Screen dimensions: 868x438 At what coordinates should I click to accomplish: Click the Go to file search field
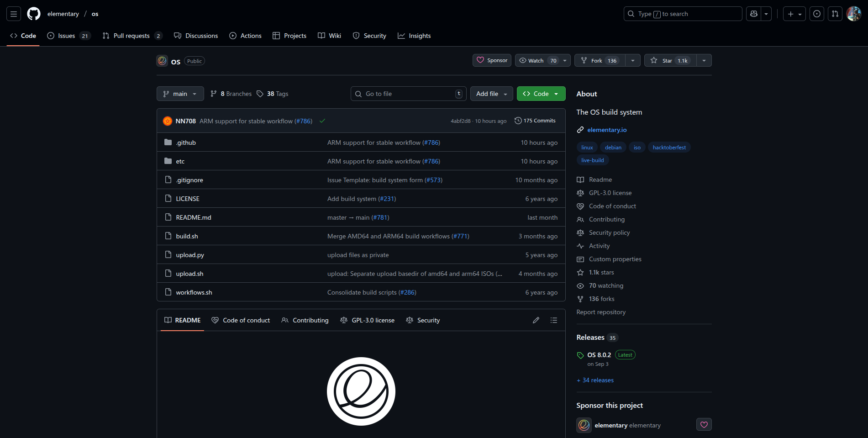click(408, 94)
